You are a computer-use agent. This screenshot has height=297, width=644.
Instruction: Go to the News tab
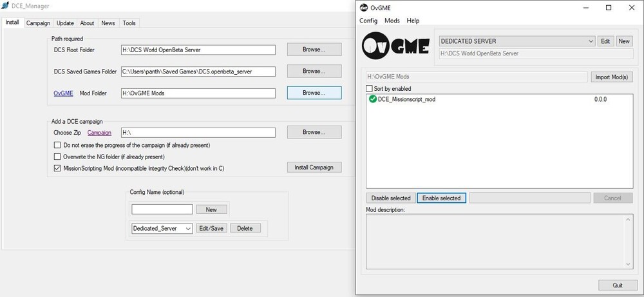click(108, 23)
